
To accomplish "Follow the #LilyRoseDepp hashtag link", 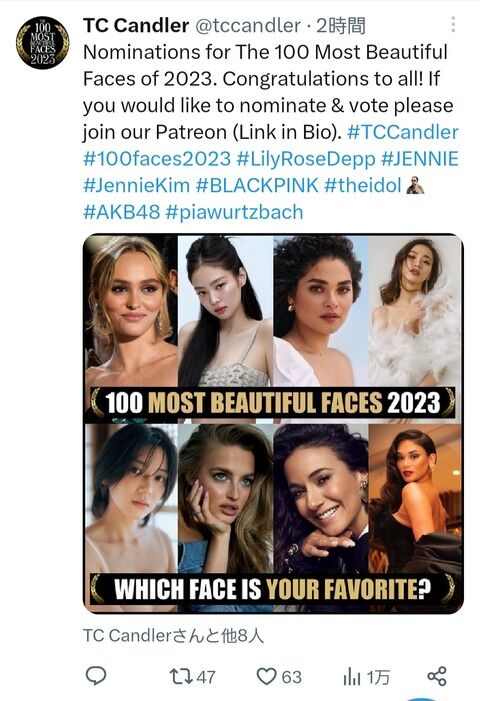I will (306, 159).
